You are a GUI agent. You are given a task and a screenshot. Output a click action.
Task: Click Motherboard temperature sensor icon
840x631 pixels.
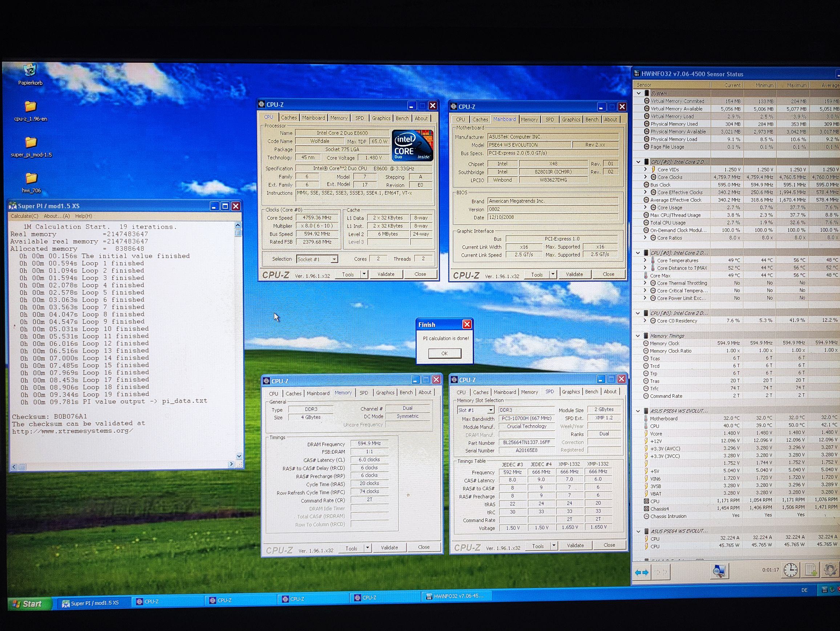click(646, 418)
